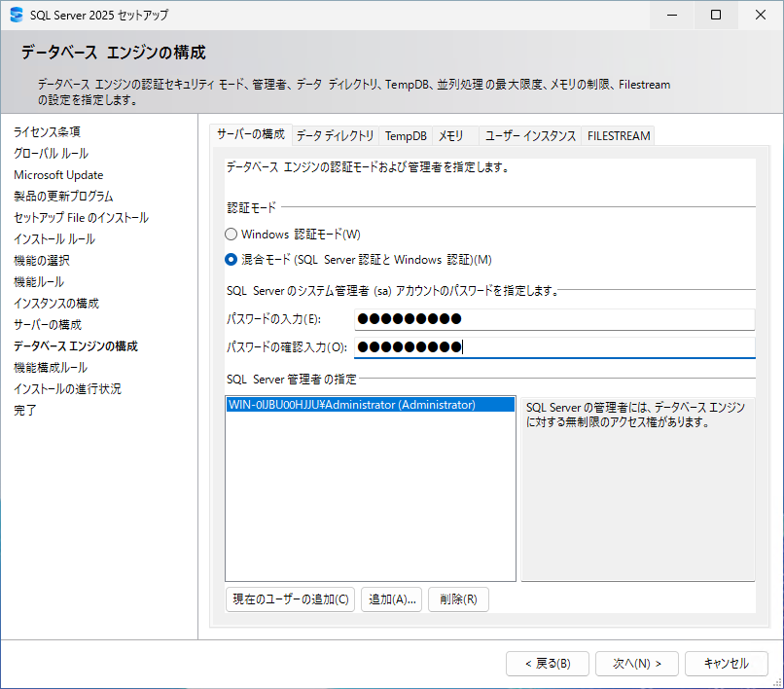
Task: Click インストールの進行状況 in the step list
Action: 67,389
